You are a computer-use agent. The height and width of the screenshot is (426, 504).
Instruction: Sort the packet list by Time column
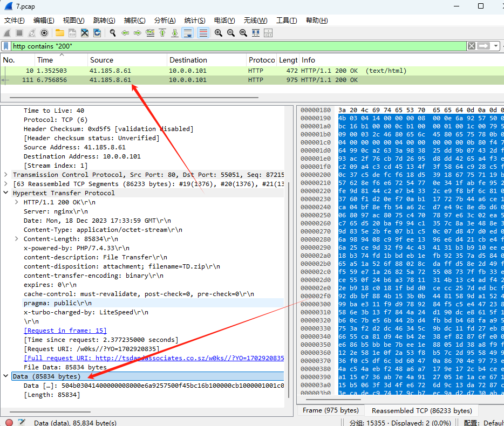[x=61, y=60]
